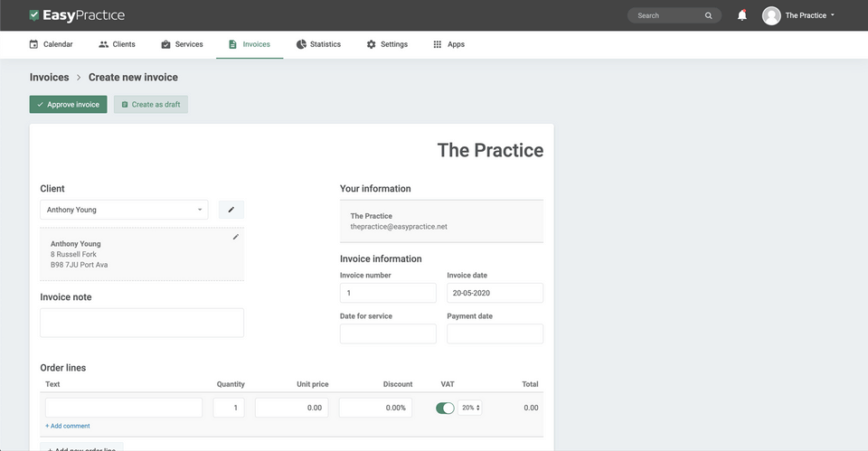Click the Add new order line button

81,447
